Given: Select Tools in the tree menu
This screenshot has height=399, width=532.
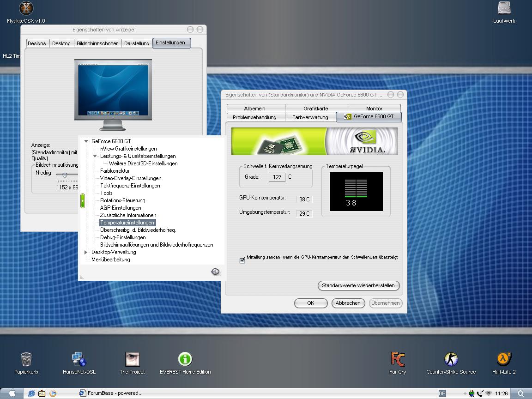Looking at the screenshot, I should coord(106,193).
